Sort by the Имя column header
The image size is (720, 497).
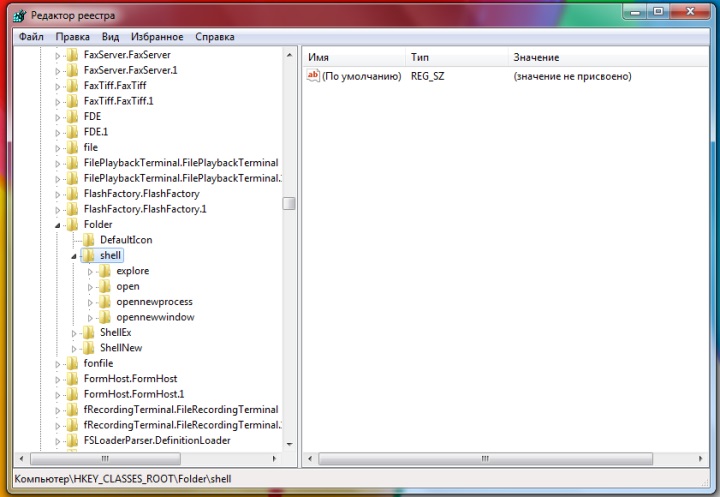(x=354, y=57)
